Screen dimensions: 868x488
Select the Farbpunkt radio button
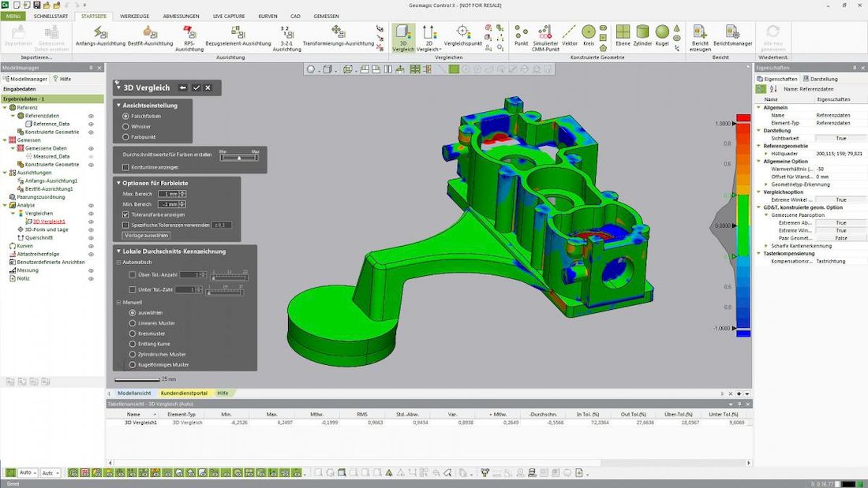pyautogui.click(x=125, y=136)
